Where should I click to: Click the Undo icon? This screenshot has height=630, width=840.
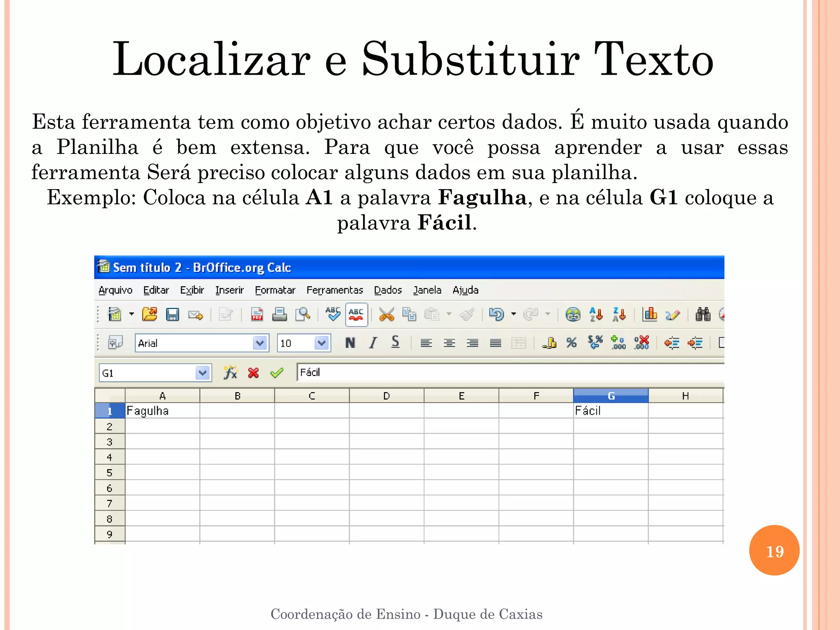point(497,315)
